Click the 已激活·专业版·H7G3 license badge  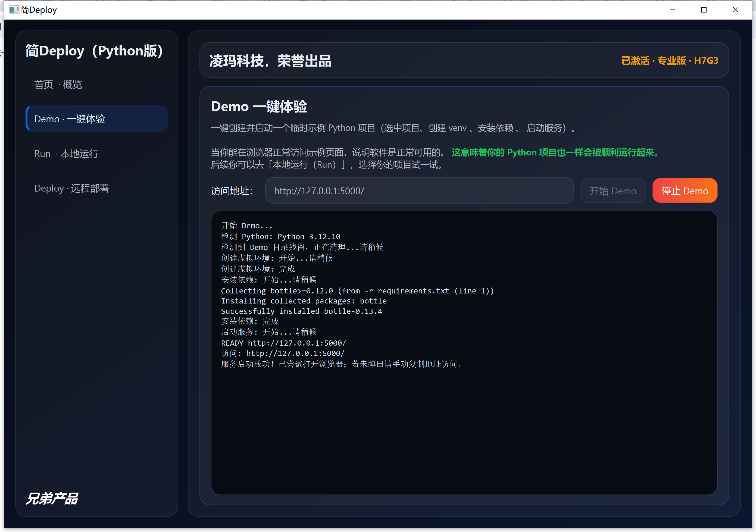click(x=670, y=61)
